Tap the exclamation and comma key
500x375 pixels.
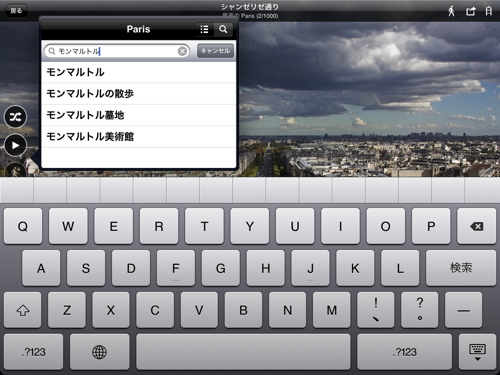pos(376,310)
